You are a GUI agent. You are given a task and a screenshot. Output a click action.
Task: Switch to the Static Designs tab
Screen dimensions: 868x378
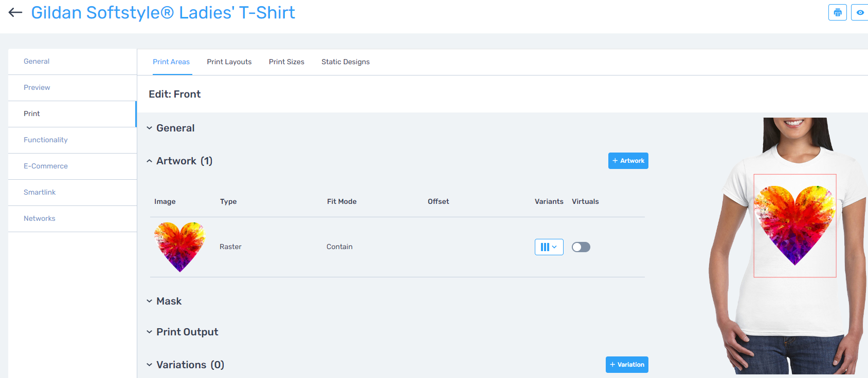(346, 62)
